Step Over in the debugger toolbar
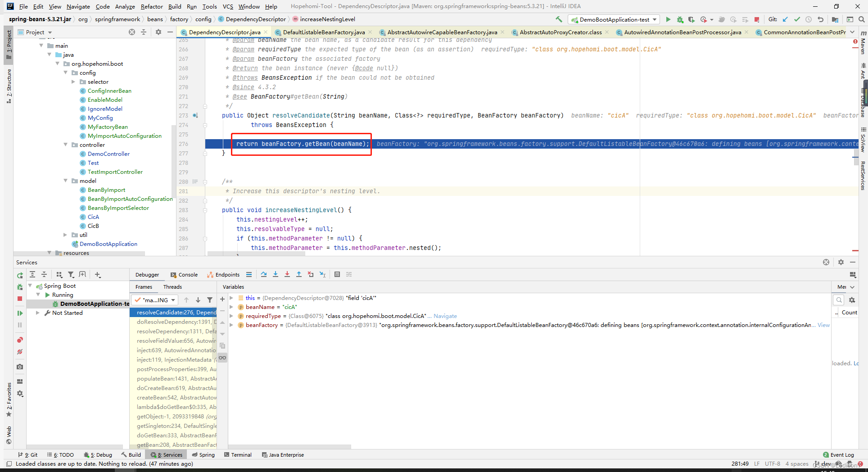The height and width of the screenshot is (472, 868). click(x=264, y=274)
